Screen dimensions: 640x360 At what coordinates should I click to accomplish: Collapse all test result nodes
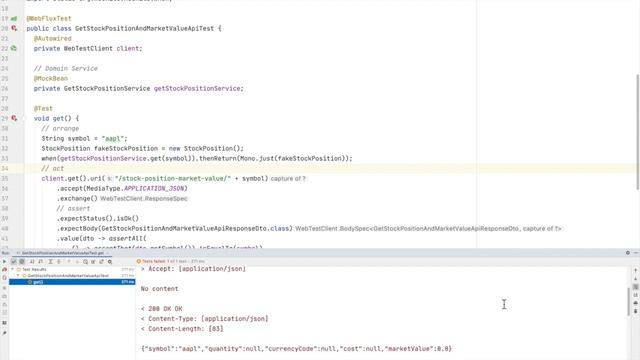58,262
